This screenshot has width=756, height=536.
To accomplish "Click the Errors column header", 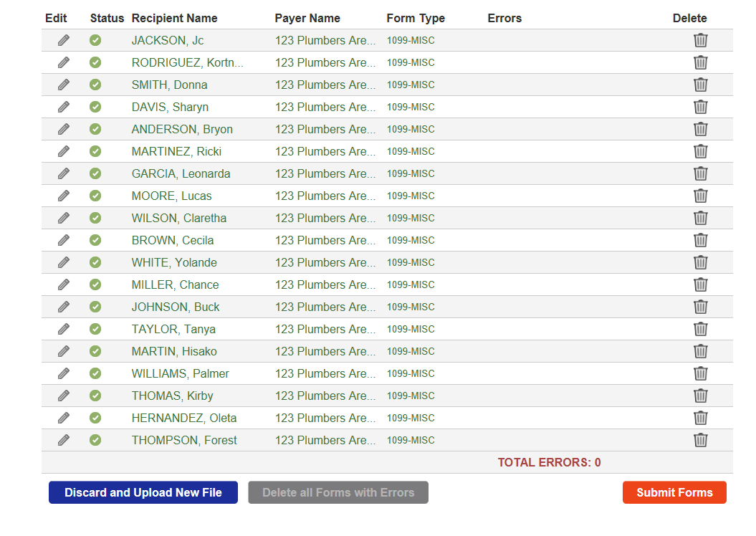I will coord(504,19).
